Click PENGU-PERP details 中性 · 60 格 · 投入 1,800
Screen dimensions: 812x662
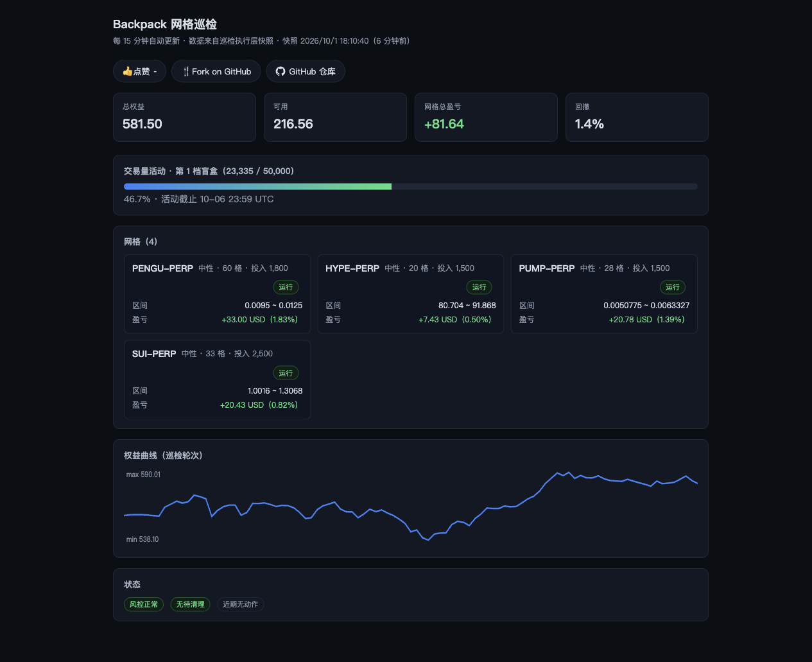click(x=243, y=268)
